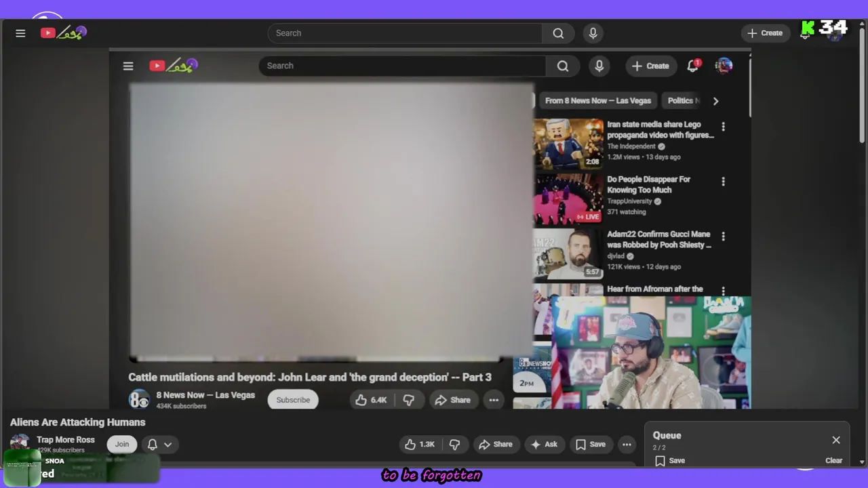
Task: Click the inner window search magnifier button
Action: pos(563,66)
